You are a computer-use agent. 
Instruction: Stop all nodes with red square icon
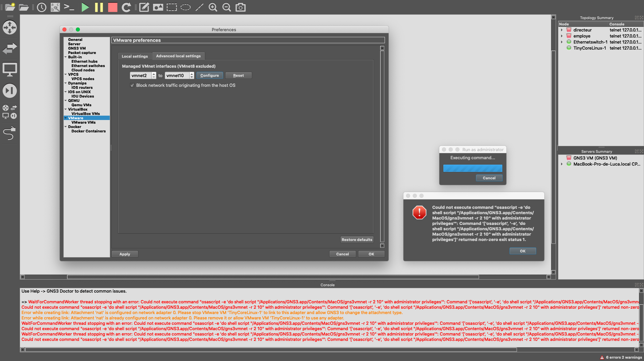(x=112, y=7)
